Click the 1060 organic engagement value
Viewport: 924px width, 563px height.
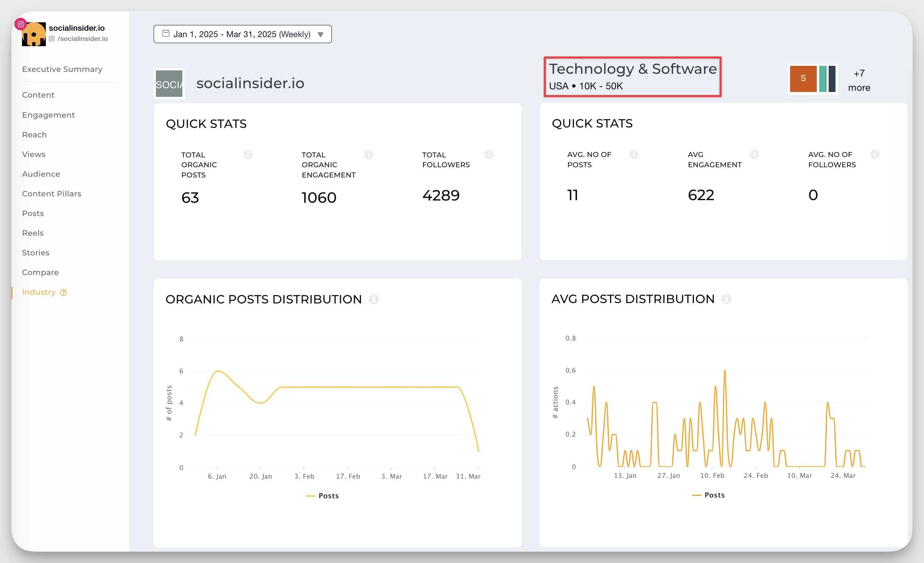[319, 198]
